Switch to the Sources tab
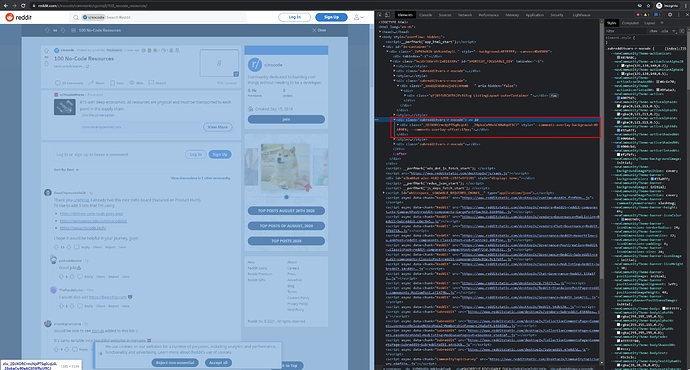Image resolution: width=690 pixels, height=370 pixels. pyautogui.click(x=445, y=15)
